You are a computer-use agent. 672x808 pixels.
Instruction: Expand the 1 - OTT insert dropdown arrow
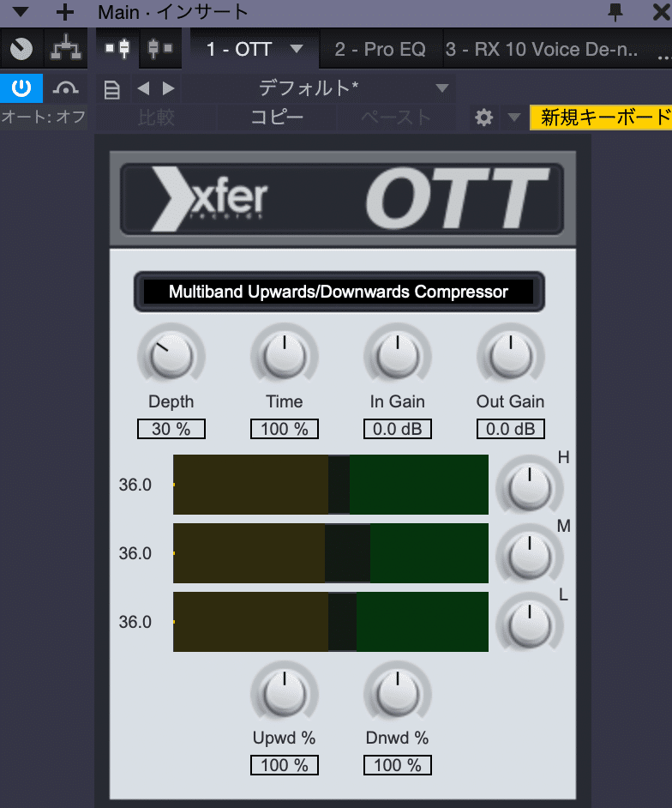296,49
